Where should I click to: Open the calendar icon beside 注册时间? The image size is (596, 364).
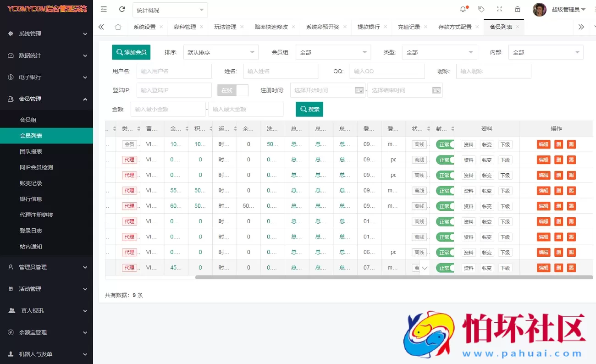point(359,90)
